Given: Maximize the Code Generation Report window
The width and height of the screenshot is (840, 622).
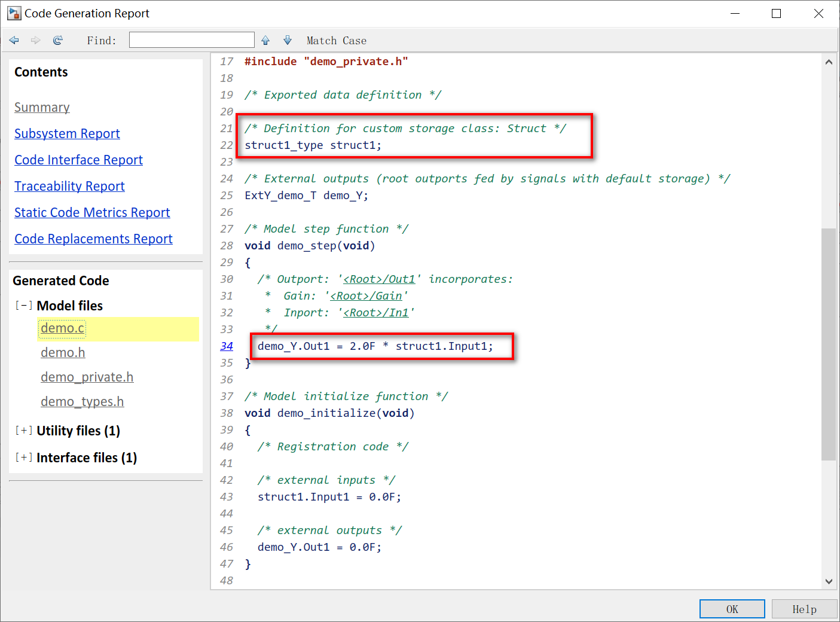Looking at the screenshot, I should (x=777, y=13).
